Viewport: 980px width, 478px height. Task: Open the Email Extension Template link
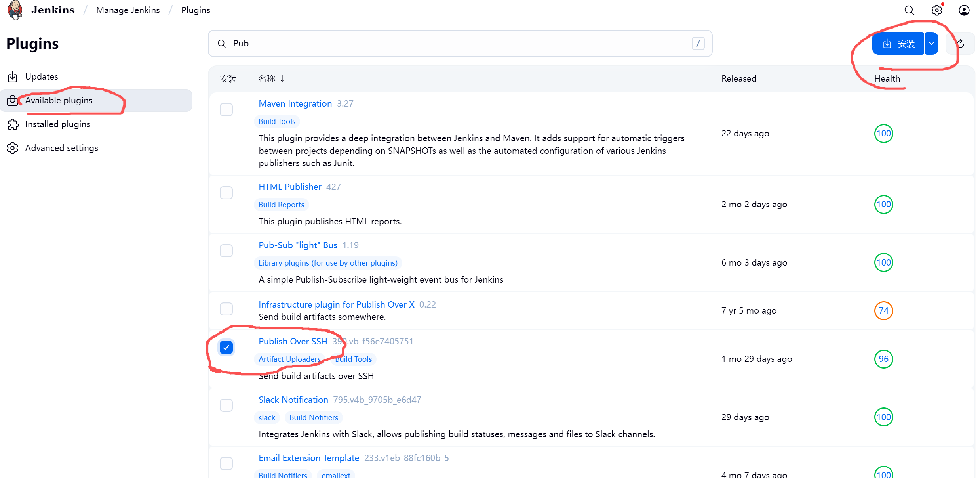tap(309, 458)
